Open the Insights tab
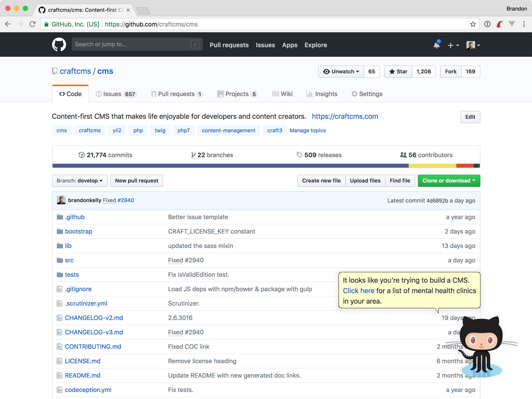The height and width of the screenshot is (399, 532). coord(322,94)
